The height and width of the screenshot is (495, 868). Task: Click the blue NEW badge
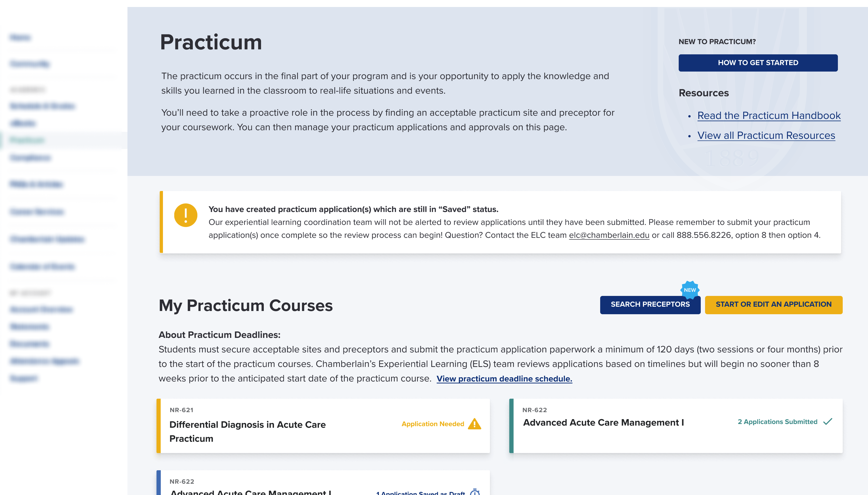click(x=690, y=290)
